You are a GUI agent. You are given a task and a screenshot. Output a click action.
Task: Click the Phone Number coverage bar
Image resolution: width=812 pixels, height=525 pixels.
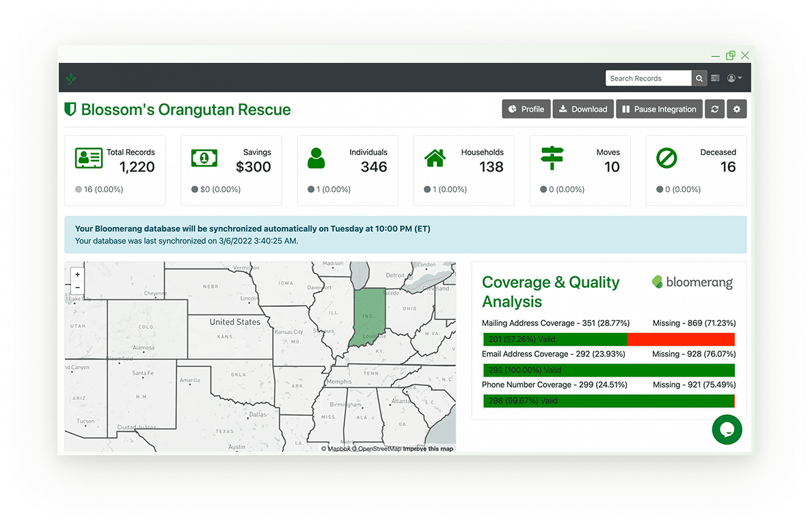coord(609,401)
